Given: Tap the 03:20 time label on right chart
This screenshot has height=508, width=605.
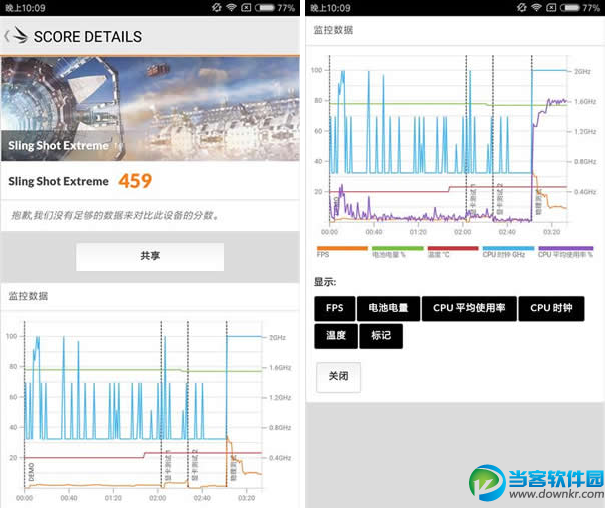Looking at the screenshot, I should coord(551,232).
